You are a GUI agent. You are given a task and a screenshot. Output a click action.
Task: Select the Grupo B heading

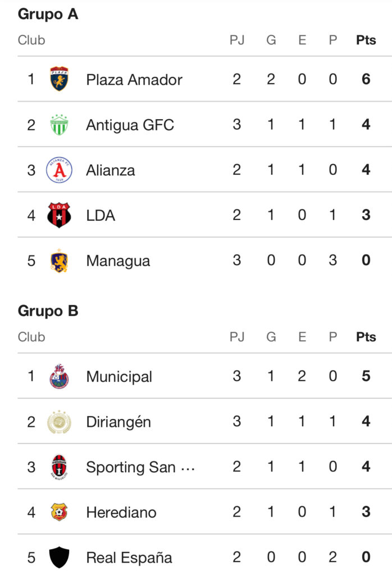(x=48, y=311)
